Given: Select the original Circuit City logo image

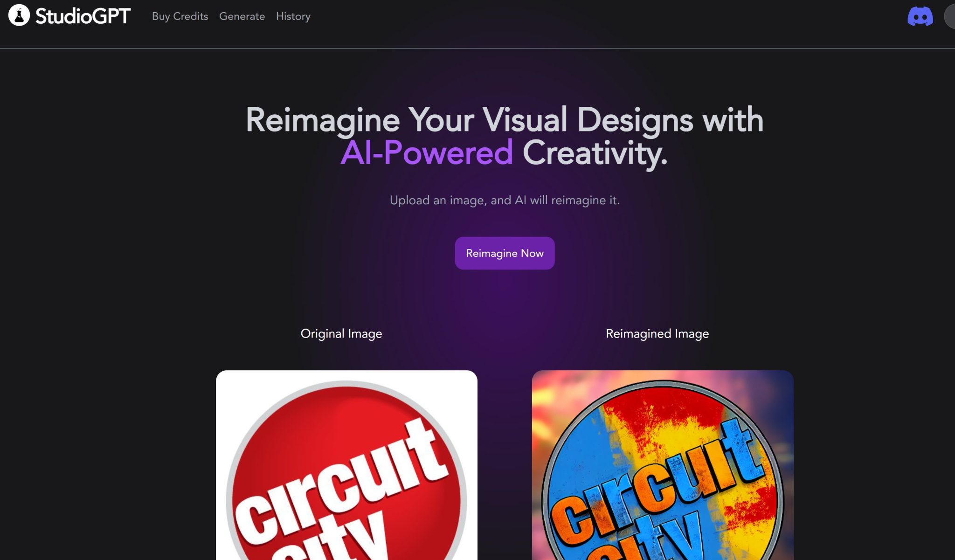Looking at the screenshot, I should (346, 465).
